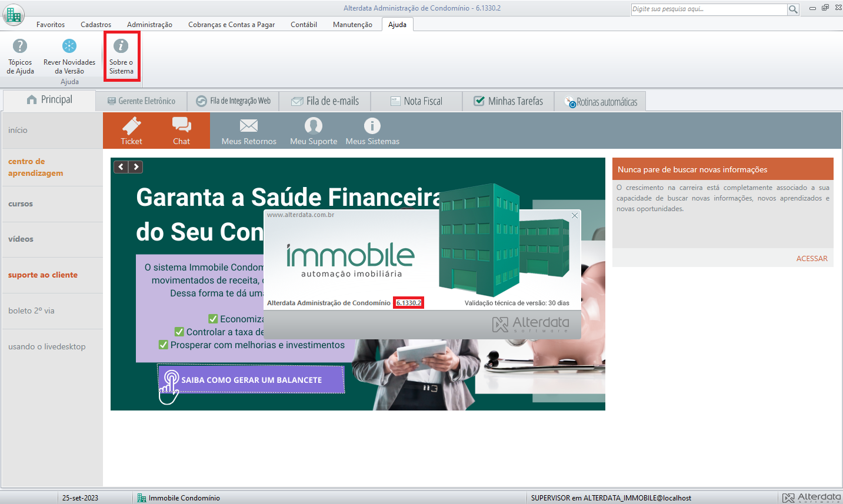Click Immobile Condomínio in status bar

[x=178, y=498]
